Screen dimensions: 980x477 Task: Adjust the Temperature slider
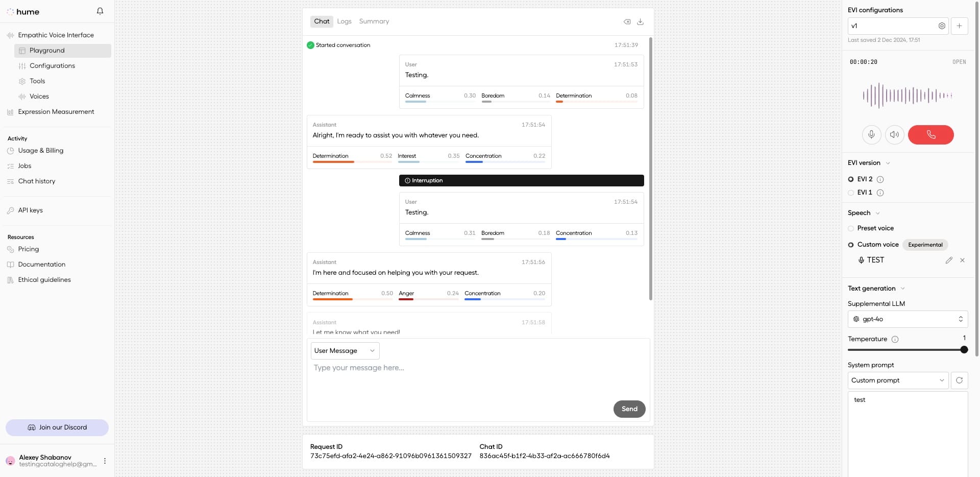964,350
